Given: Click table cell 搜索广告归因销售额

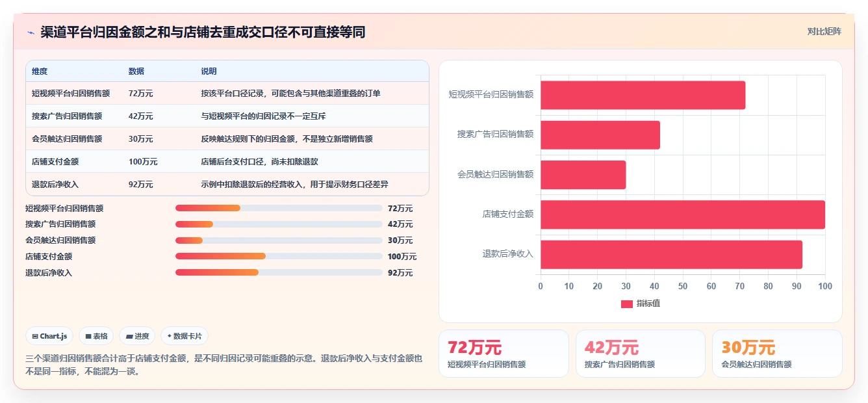Looking at the screenshot, I should point(67,116).
